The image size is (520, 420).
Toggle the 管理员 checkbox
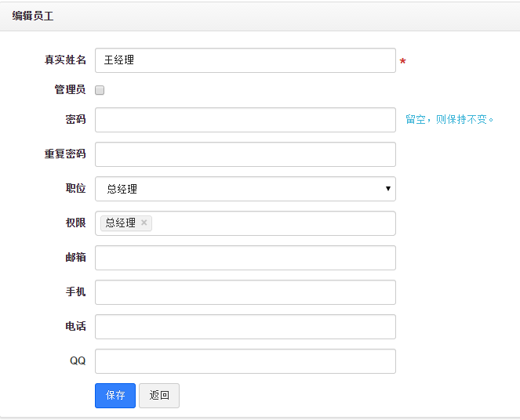(x=100, y=90)
